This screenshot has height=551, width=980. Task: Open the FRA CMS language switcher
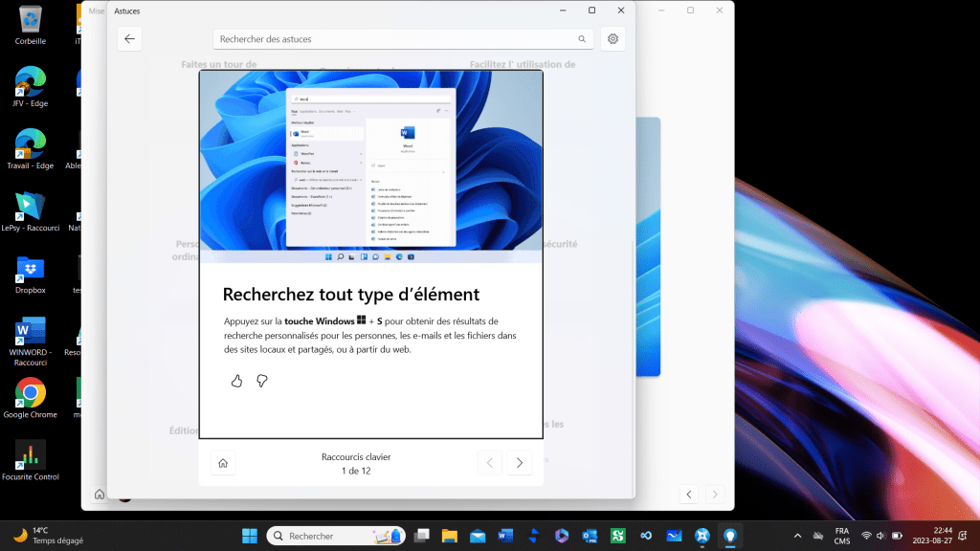tap(841, 536)
